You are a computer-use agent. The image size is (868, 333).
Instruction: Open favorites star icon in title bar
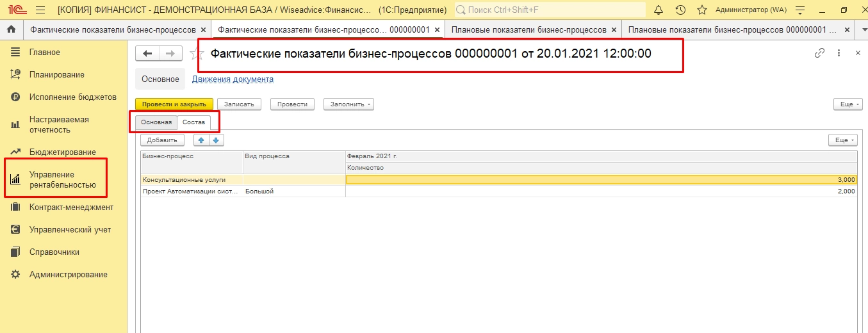(701, 10)
